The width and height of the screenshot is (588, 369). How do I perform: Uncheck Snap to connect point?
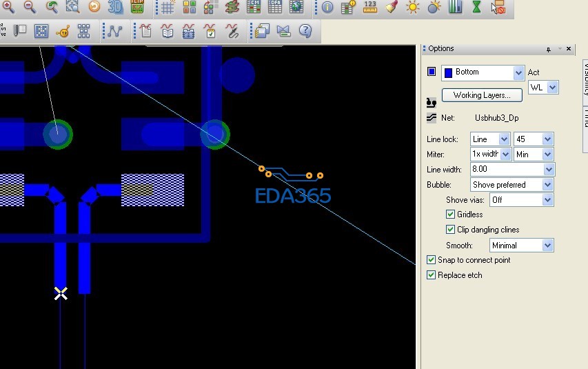[x=432, y=260]
